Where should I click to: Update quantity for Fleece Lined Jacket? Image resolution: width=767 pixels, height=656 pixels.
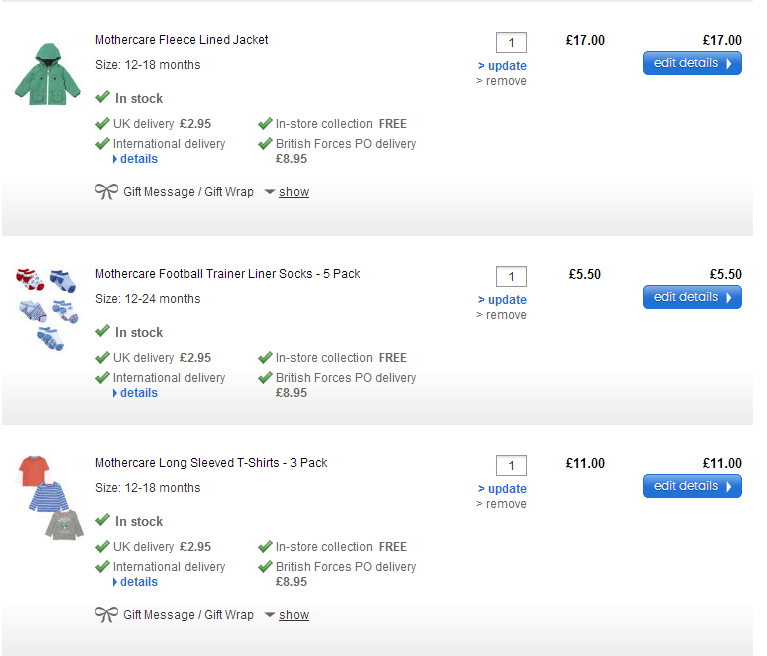(502, 66)
